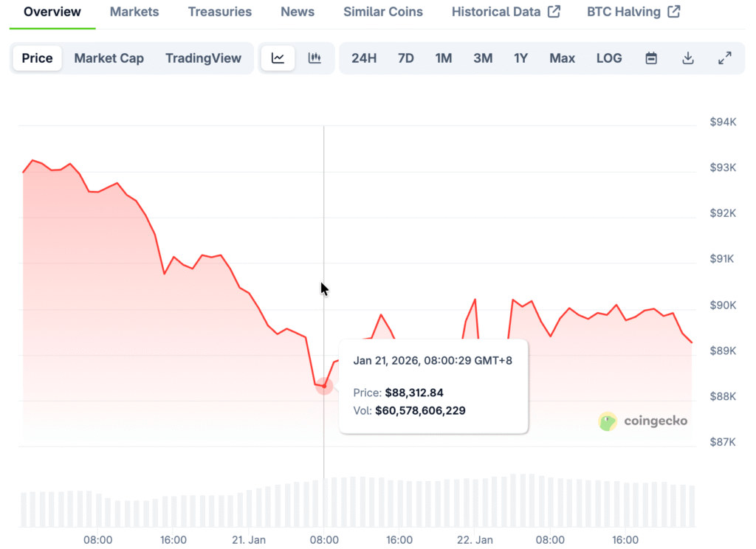The height and width of the screenshot is (549, 756).
Task: Switch to candlestick chart icon
Action: click(315, 58)
